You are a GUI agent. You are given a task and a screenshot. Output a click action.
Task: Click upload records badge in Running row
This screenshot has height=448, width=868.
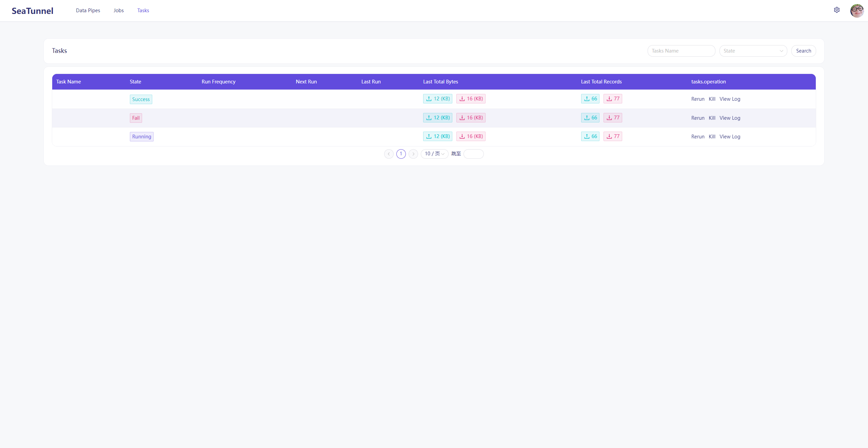tap(590, 136)
